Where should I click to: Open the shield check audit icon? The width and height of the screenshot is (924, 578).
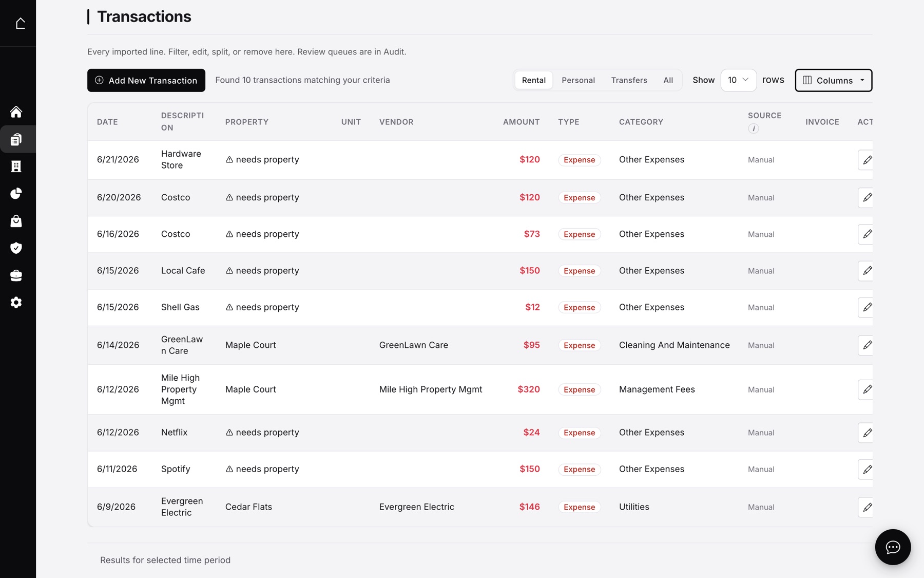coord(16,248)
